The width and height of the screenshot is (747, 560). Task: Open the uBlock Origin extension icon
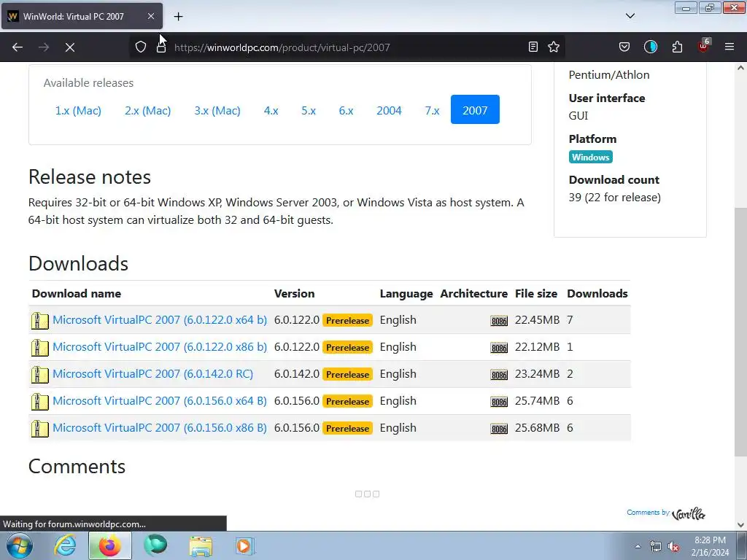(704, 46)
